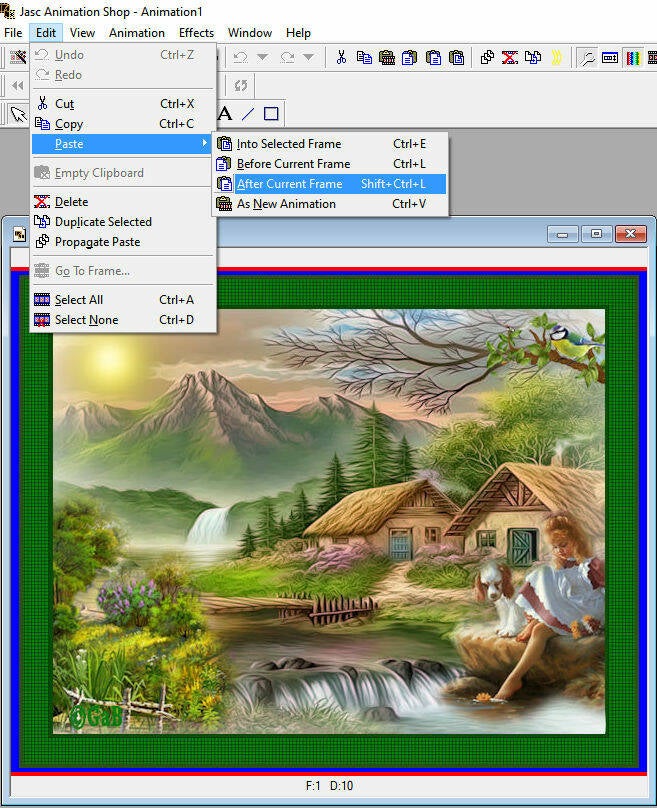Click the toolbar Redo arrow icon
The height and width of the screenshot is (808, 657).
coord(287,57)
